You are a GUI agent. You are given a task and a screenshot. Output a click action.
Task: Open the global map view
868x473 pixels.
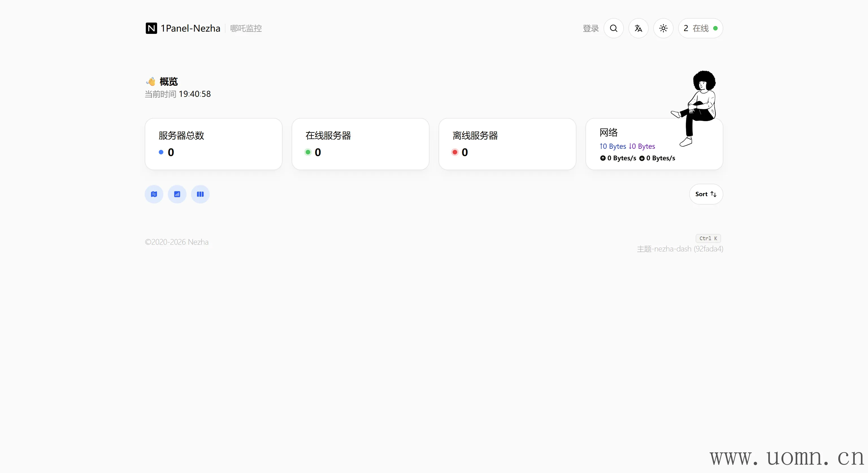pos(154,194)
